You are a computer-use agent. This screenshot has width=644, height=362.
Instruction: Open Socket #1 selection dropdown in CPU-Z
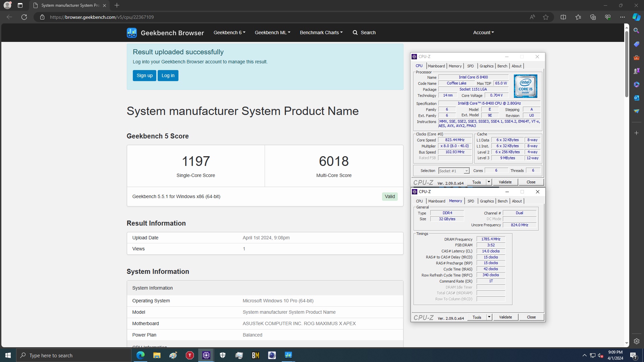[x=454, y=171]
